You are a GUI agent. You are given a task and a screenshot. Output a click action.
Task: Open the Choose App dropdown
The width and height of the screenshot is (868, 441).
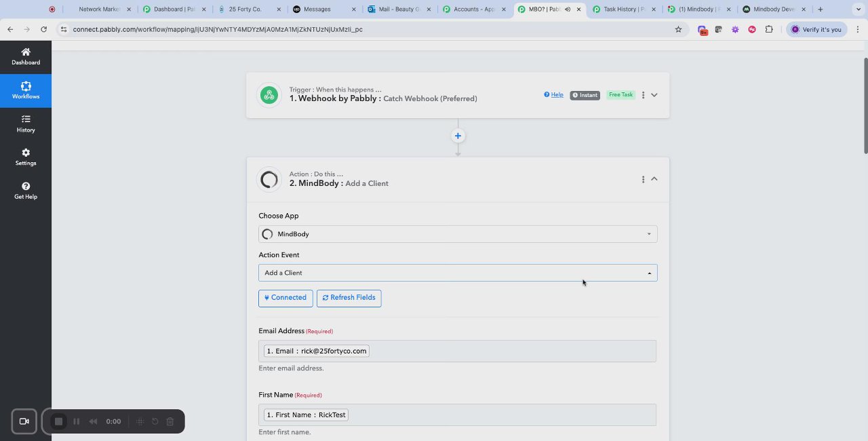click(x=458, y=234)
